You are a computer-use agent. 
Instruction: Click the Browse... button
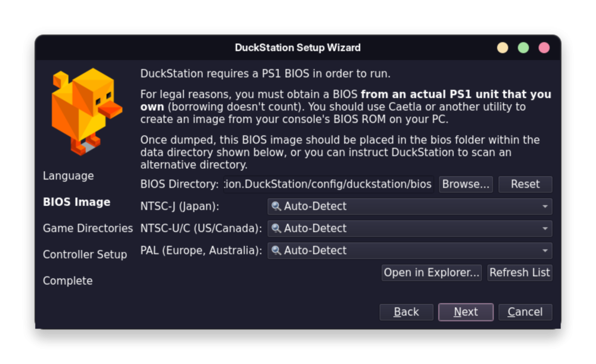(466, 184)
